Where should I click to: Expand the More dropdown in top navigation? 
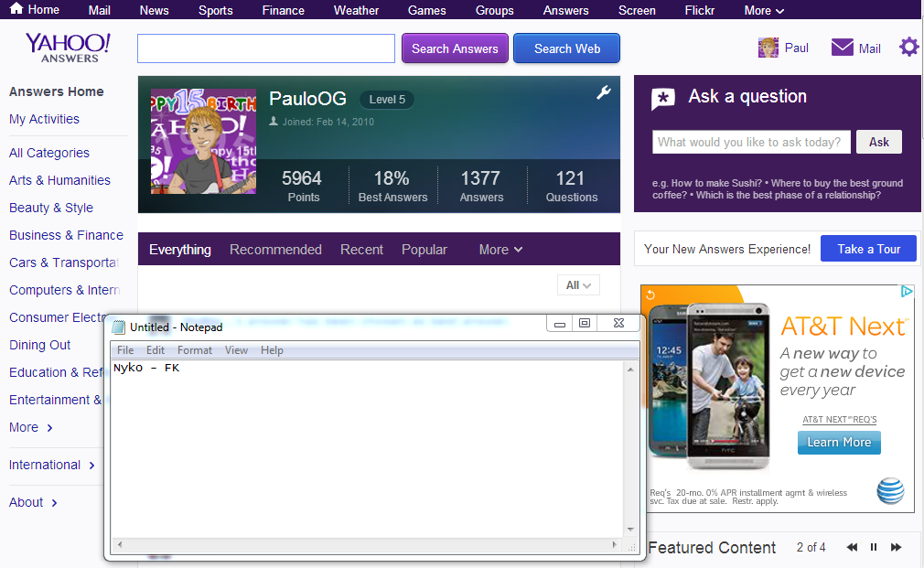[764, 11]
